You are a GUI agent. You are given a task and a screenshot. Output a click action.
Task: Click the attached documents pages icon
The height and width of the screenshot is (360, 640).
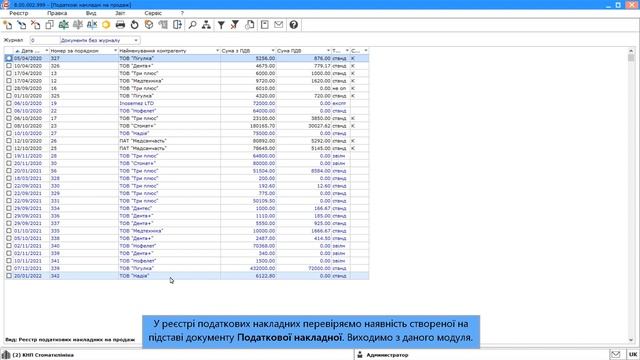[250, 25]
